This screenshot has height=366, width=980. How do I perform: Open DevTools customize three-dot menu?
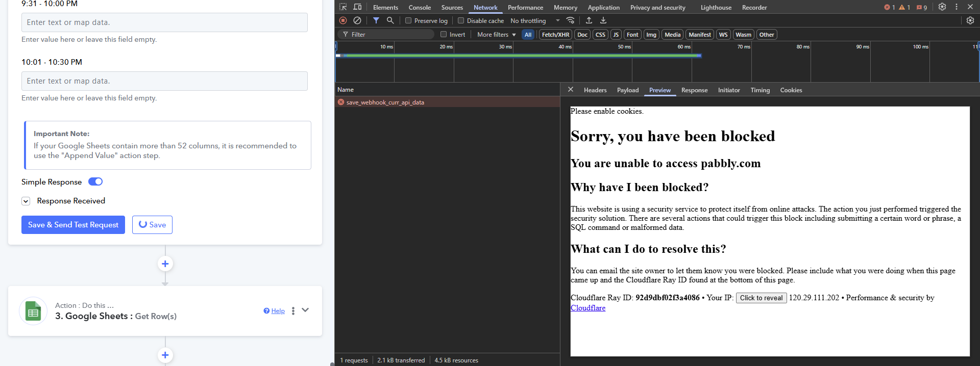coord(957,7)
